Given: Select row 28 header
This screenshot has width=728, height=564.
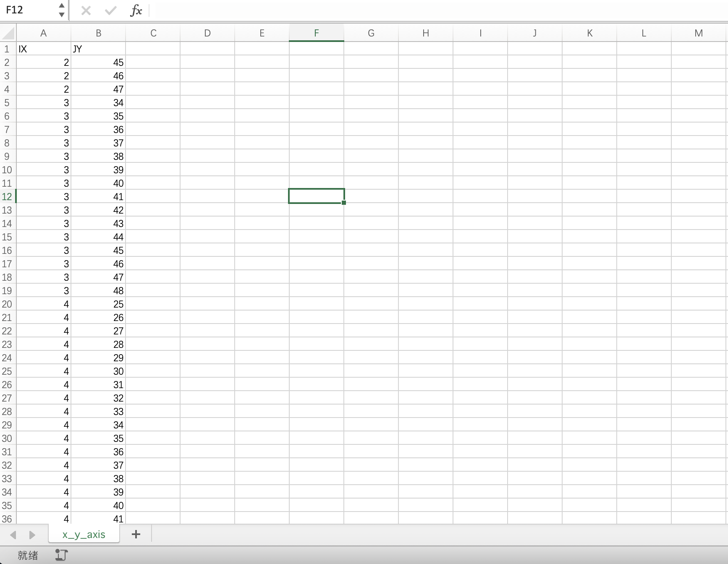Looking at the screenshot, I should pos(8,411).
